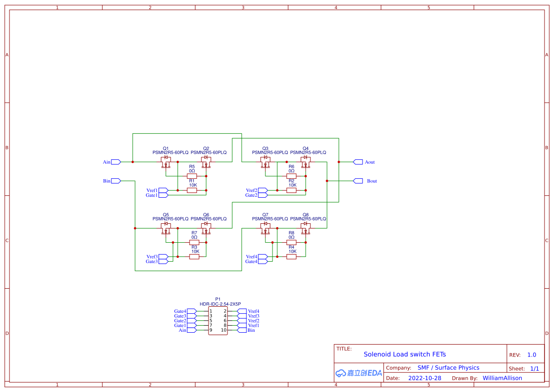Select MOSFET Q4 PSMN2R5-60PLQ symbol
Viewport: 554px width, 392px height.
[305, 162]
